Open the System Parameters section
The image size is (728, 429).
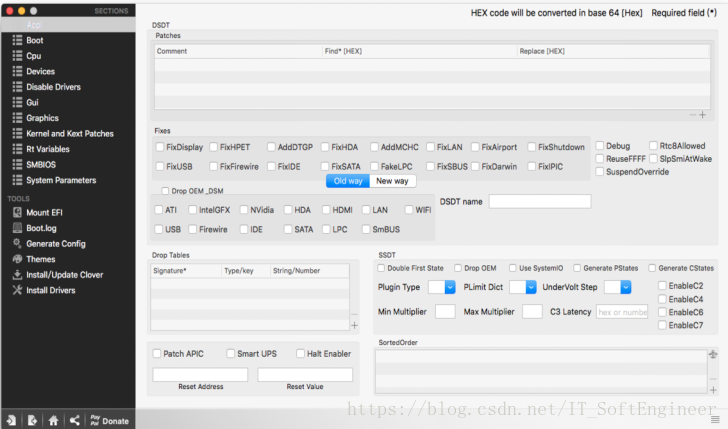tap(61, 180)
